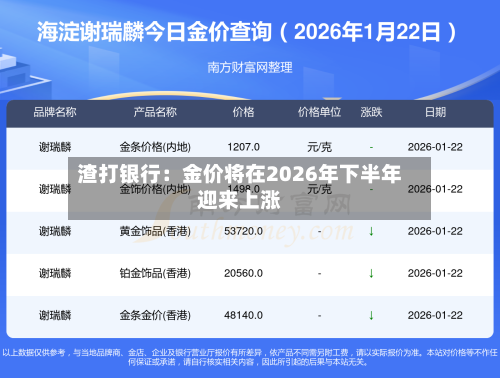The image size is (500, 378).
Task: Select the 金条金价(香港) product cell
Action: coord(155,315)
